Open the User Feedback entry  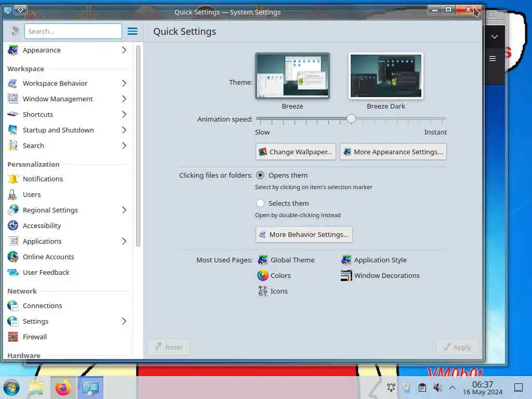coord(68,272)
